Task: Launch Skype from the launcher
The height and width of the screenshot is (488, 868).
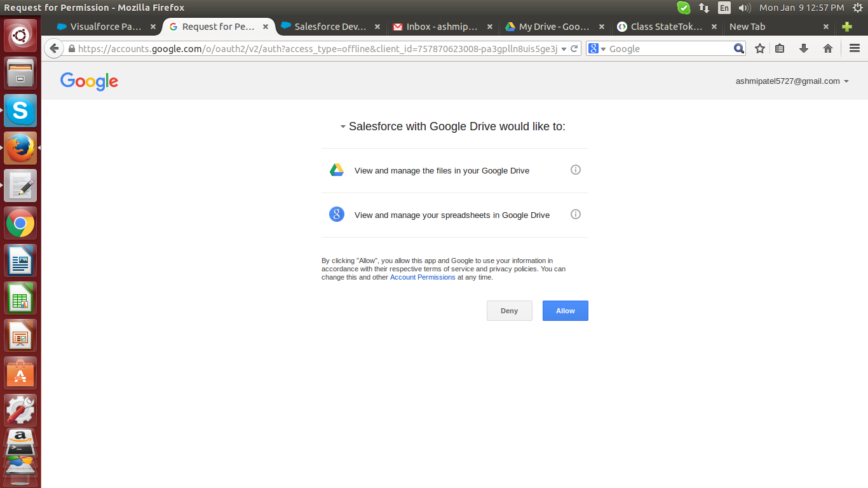Action: [x=20, y=111]
